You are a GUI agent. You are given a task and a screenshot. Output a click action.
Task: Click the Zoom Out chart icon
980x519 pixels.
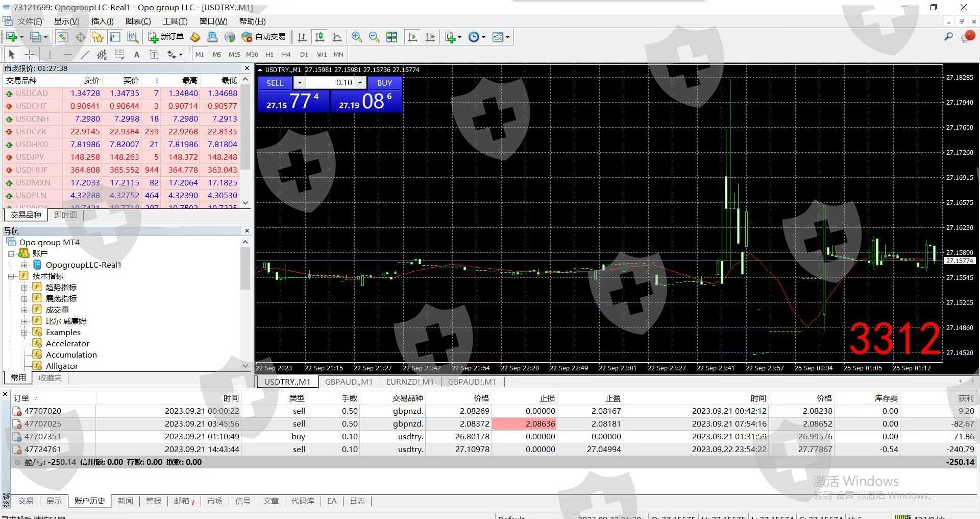[x=374, y=37]
